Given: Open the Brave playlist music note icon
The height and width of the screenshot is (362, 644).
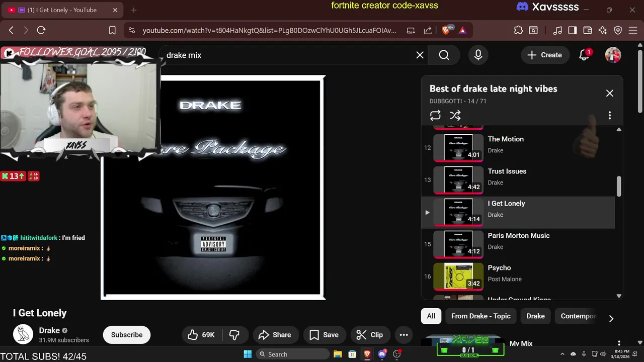Looking at the screenshot, I should click(x=557, y=30).
